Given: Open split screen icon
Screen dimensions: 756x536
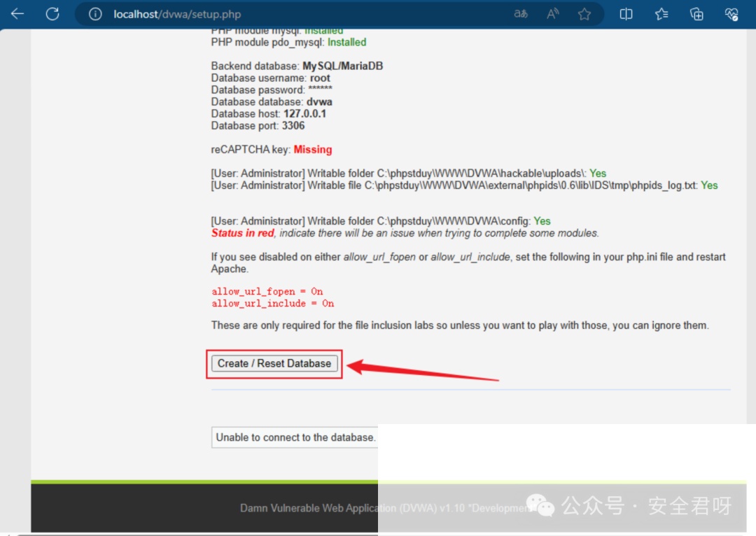Looking at the screenshot, I should tap(626, 14).
